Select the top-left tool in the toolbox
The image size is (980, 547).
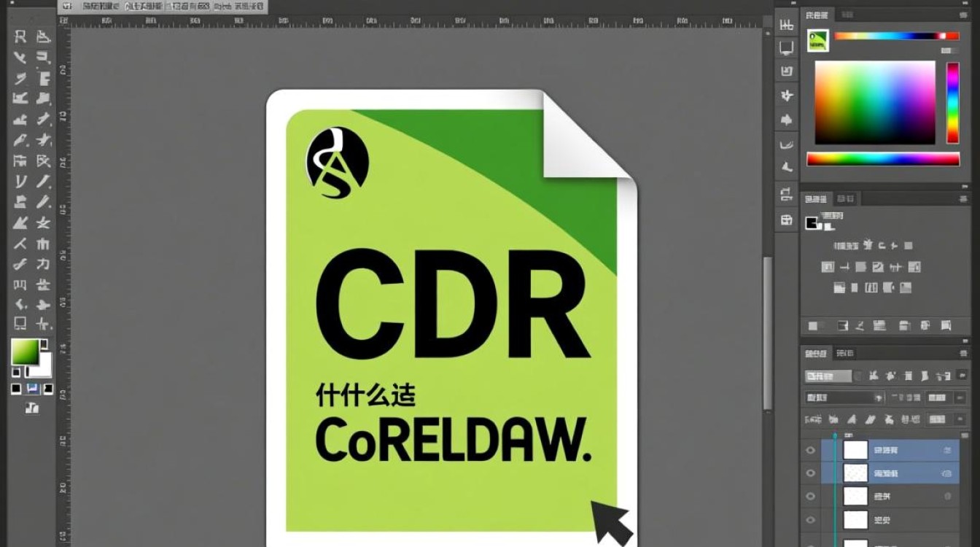point(20,36)
